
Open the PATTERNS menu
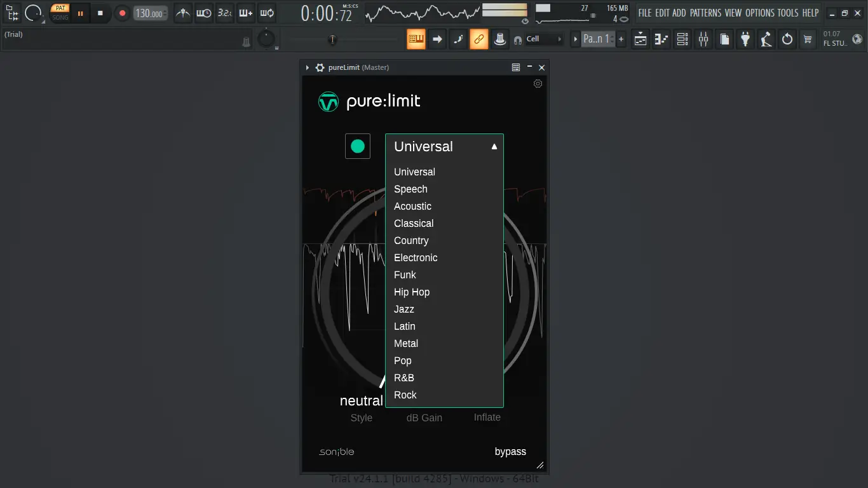click(x=705, y=13)
